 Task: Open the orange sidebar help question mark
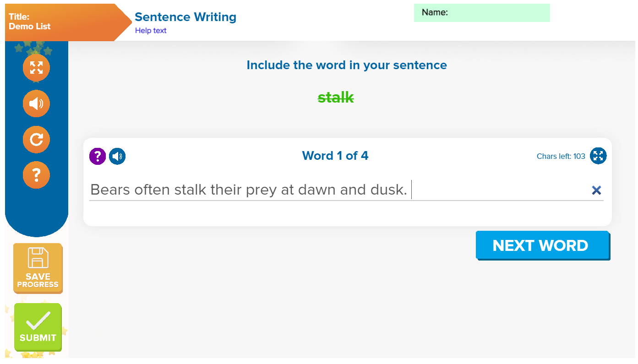tap(36, 175)
